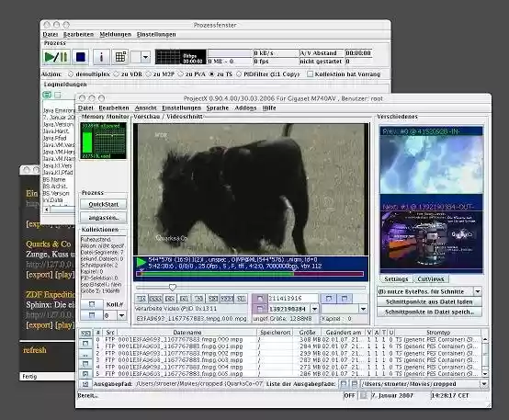The width and height of the screenshot is (509, 420).
Task: Click file table scrollbar down arrow
Action: click(485, 374)
